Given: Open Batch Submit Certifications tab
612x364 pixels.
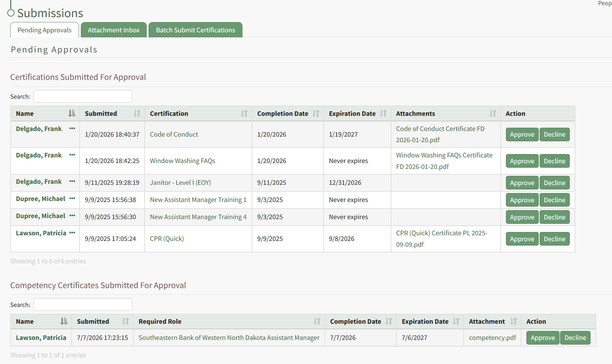Looking at the screenshot, I should [x=196, y=30].
